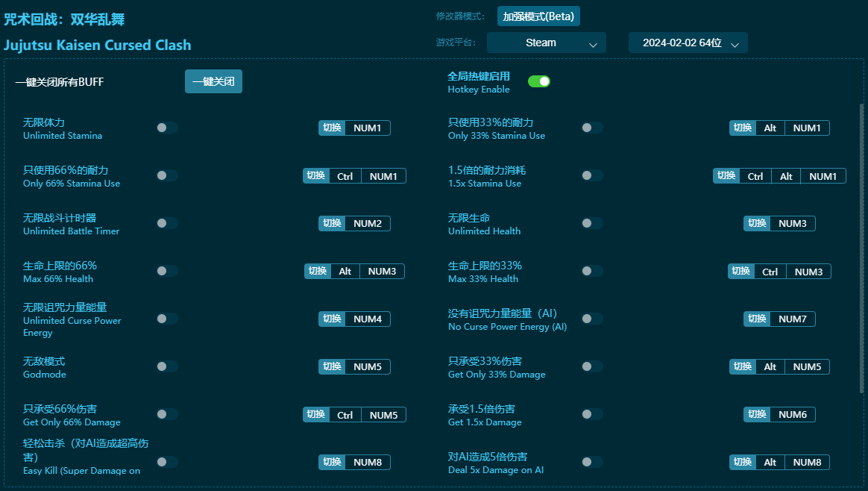Activate Get Only 33% Damage toggle

pos(592,366)
